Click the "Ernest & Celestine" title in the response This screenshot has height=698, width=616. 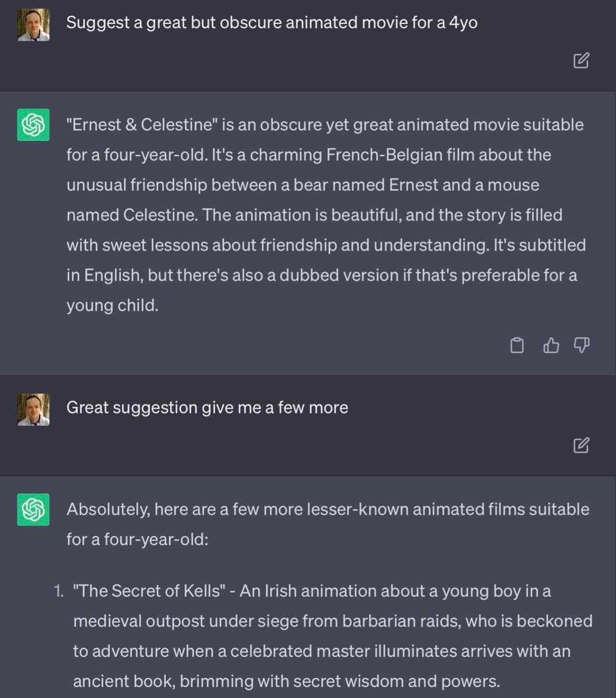coord(141,124)
